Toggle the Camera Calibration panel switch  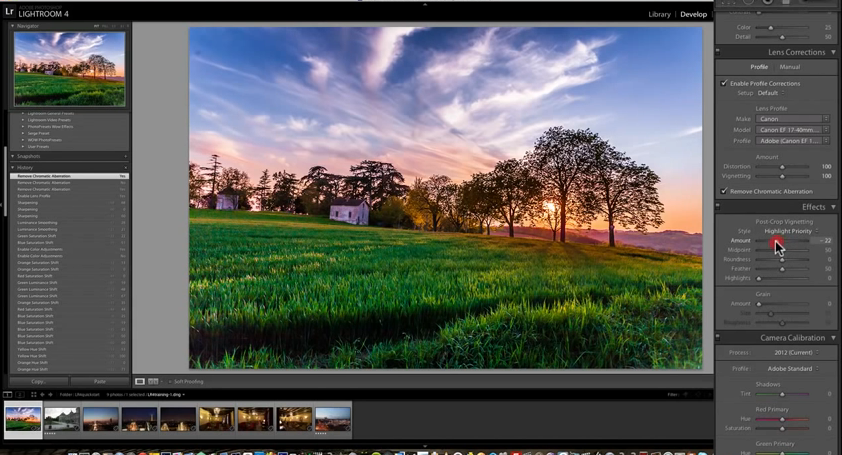coord(718,338)
